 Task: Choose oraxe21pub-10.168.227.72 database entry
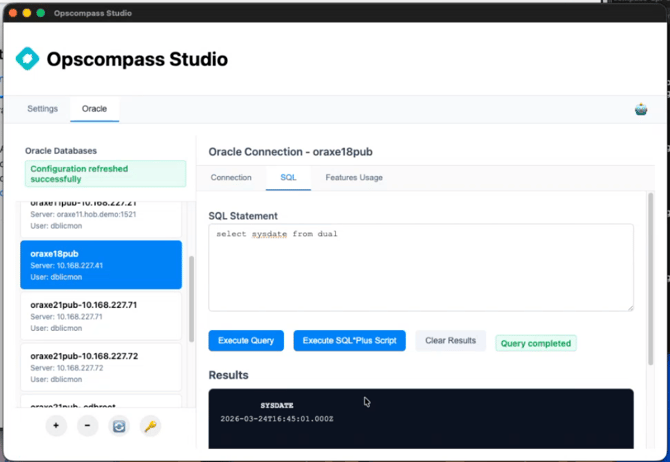(x=101, y=366)
